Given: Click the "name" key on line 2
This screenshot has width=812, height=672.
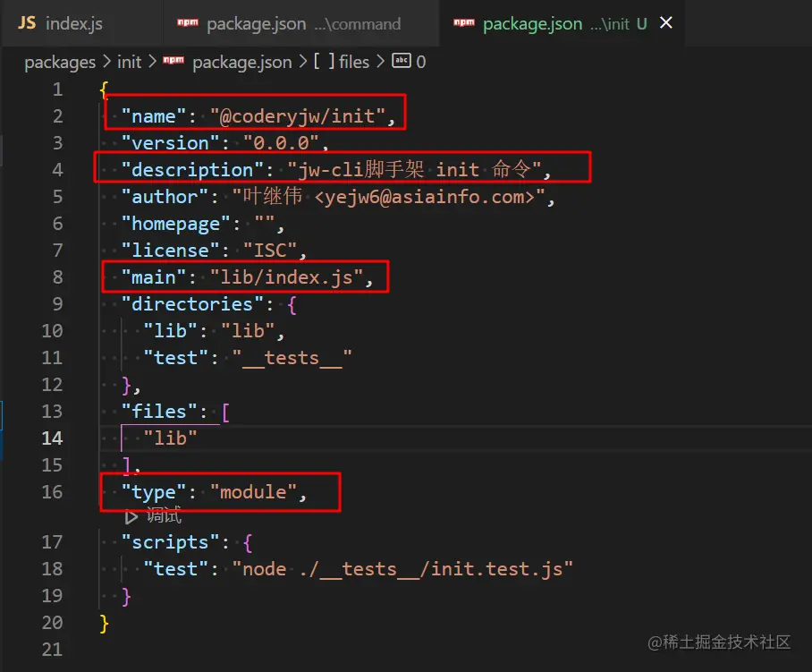Looking at the screenshot, I should [x=153, y=116].
